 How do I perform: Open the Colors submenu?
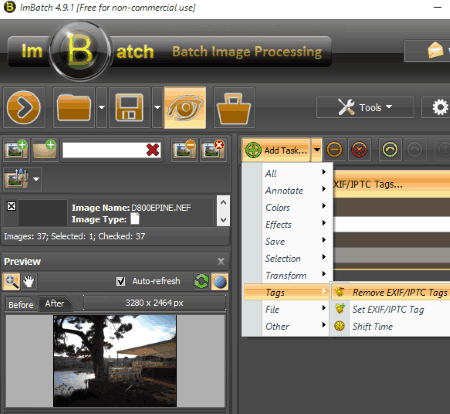[288, 207]
